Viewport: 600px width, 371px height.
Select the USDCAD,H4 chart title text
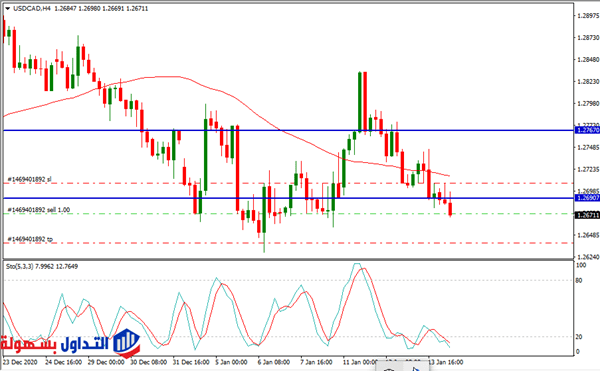(x=32, y=8)
